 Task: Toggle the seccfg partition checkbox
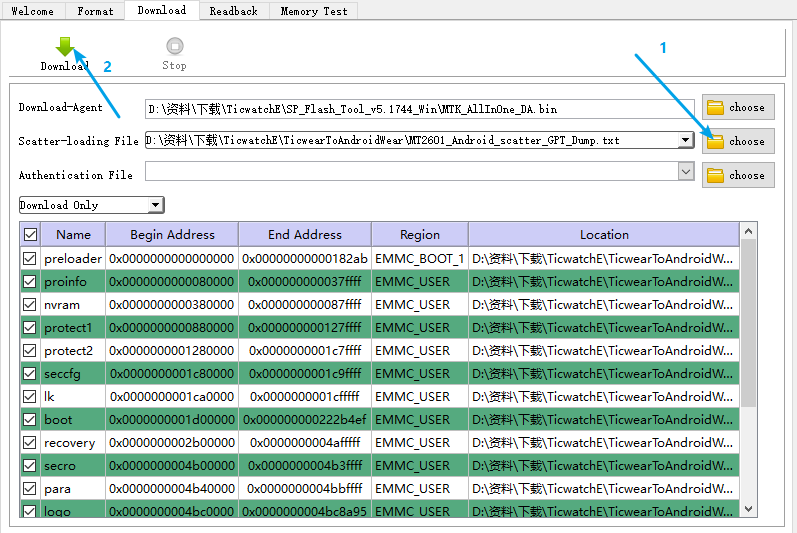point(29,373)
